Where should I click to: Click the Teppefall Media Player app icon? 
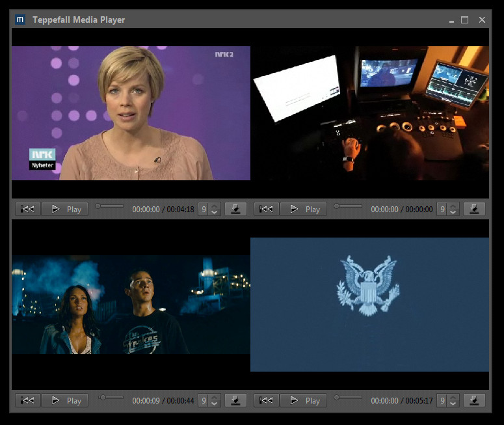(x=20, y=20)
